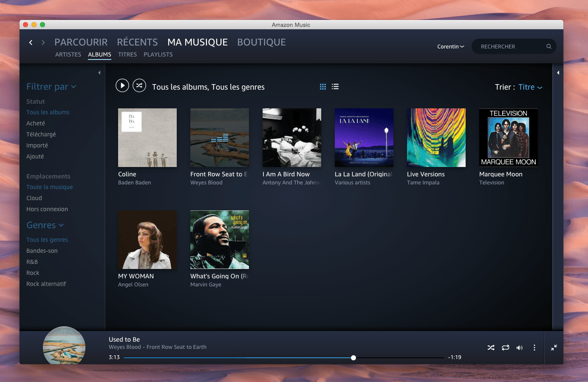588x382 pixels.
Task: Click the search magnifier icon
Action: [549, 46]
